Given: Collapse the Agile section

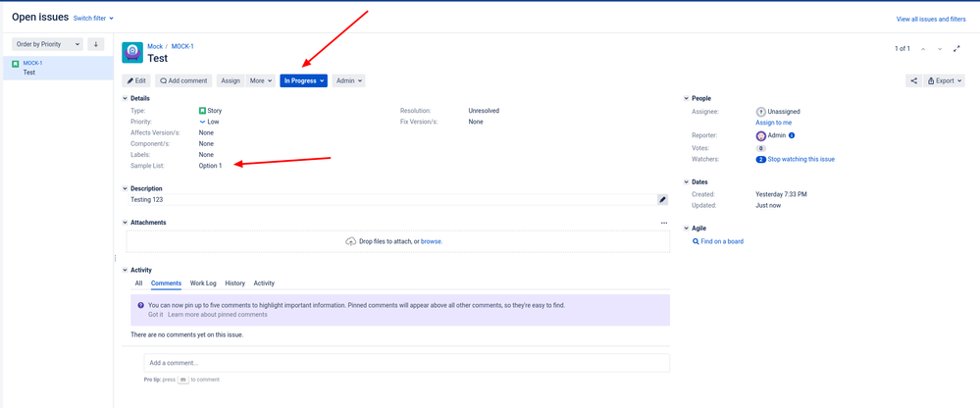Looking at the screenshot, I should click(x=687, y=229).
